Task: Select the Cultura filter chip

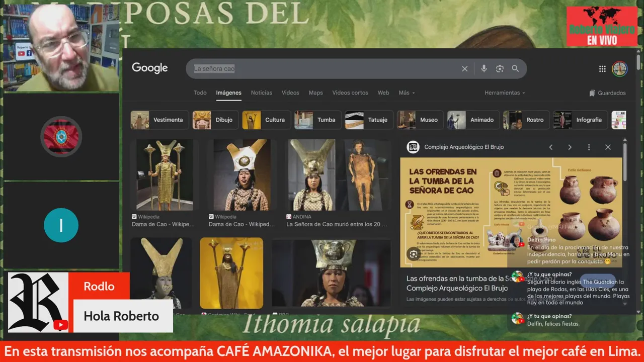Action: (x=266, y=120)
